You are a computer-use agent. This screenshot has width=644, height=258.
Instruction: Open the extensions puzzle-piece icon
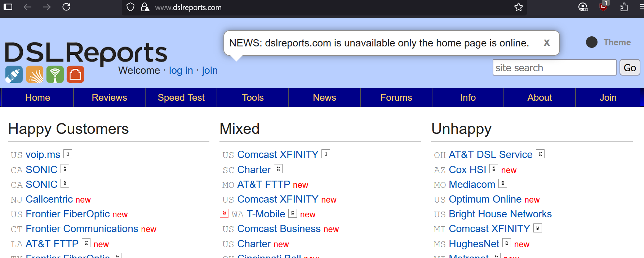point(624,7)
